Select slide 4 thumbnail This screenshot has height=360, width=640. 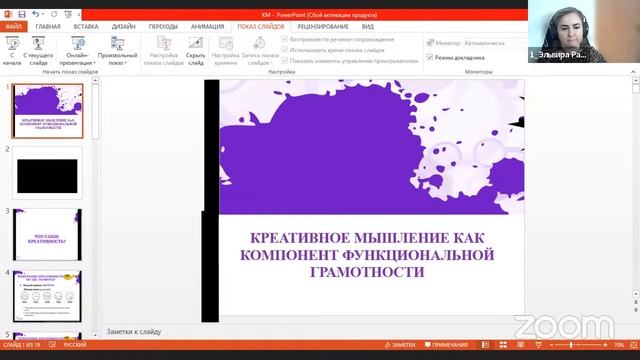click(47, 296)
